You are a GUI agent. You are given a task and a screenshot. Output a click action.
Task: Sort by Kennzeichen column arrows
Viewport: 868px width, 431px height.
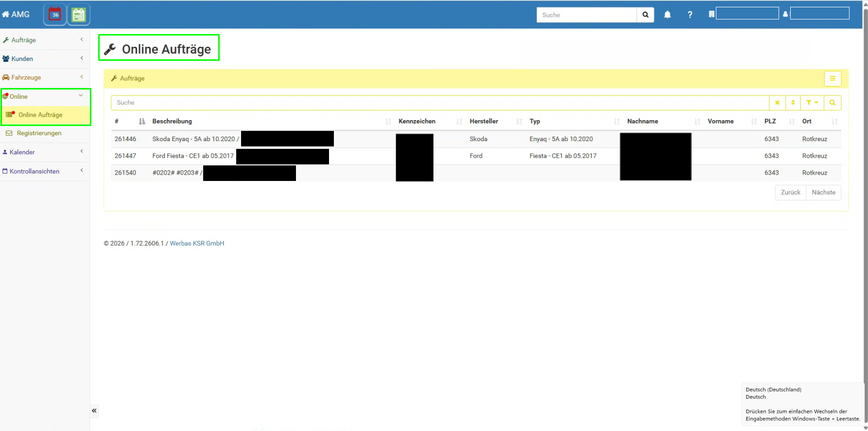(459, 122)
